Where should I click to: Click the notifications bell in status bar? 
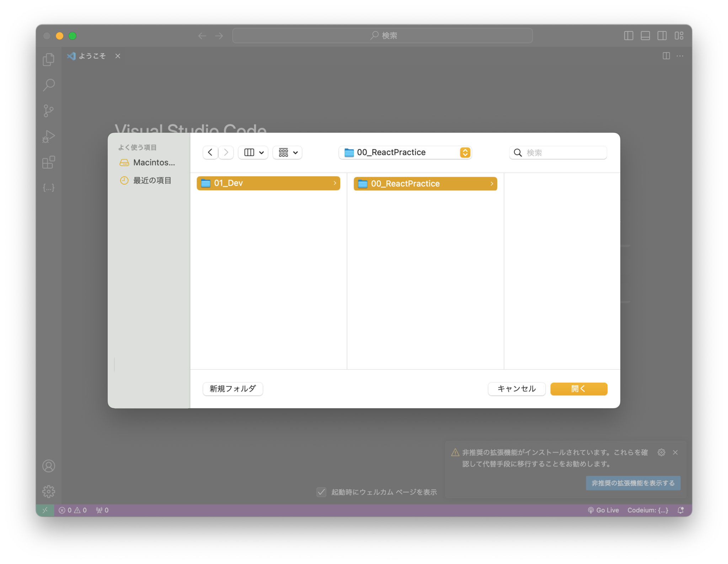[680, 510]
